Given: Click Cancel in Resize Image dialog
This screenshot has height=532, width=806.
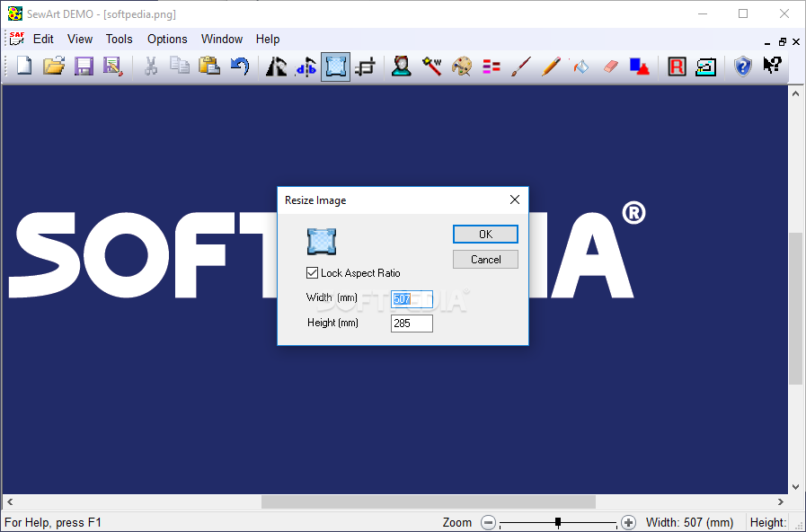Looking at the screenshot, I should pyautogui.click(x=485, y=260).
